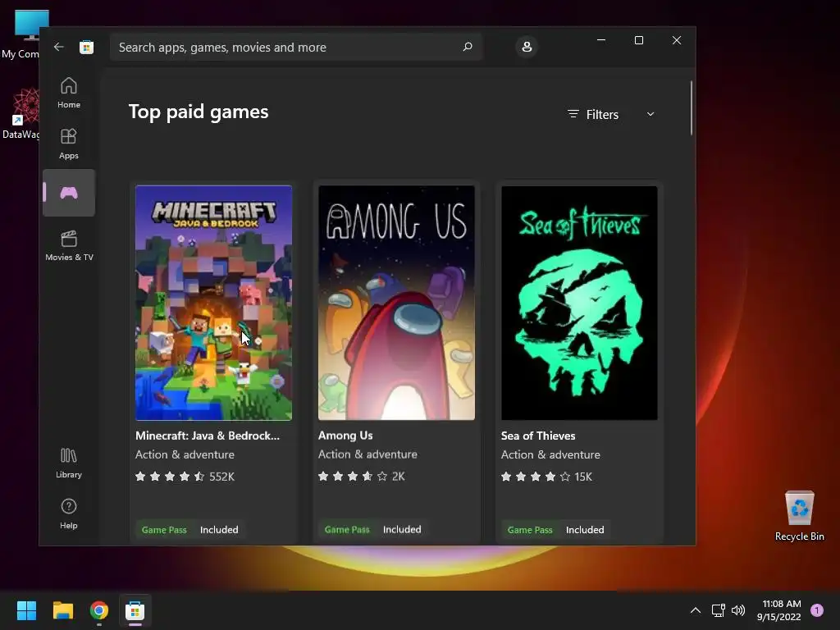Go back using the arrow in Store header
Image resolution: width=840 pixels, height=630 pixels.
(x=59, y=47)
